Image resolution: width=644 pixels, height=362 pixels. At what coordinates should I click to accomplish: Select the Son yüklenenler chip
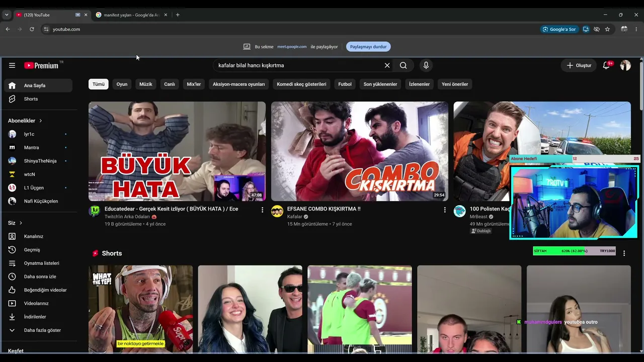[380, 84]
